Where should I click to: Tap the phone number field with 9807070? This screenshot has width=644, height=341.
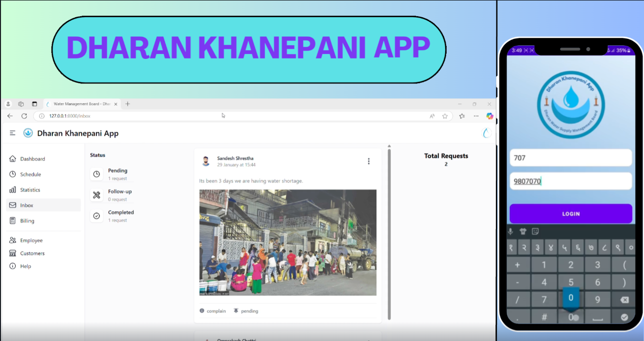[x=570, y=181]
